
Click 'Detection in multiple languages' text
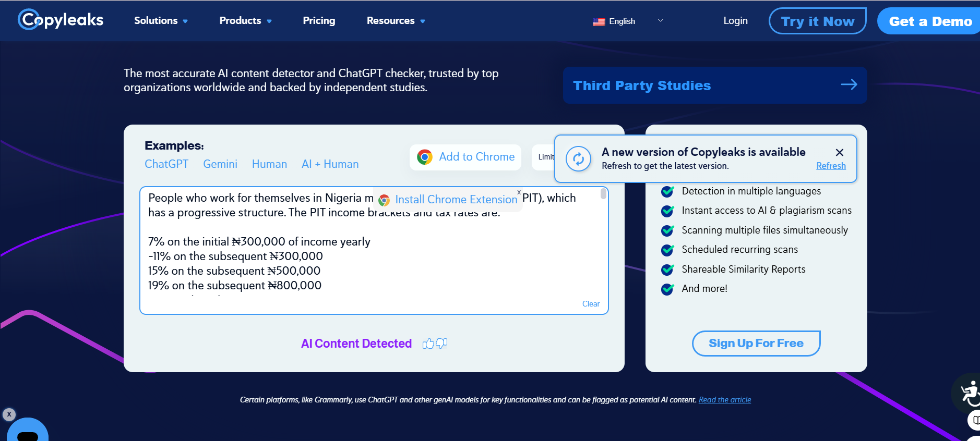click(751, 191)
